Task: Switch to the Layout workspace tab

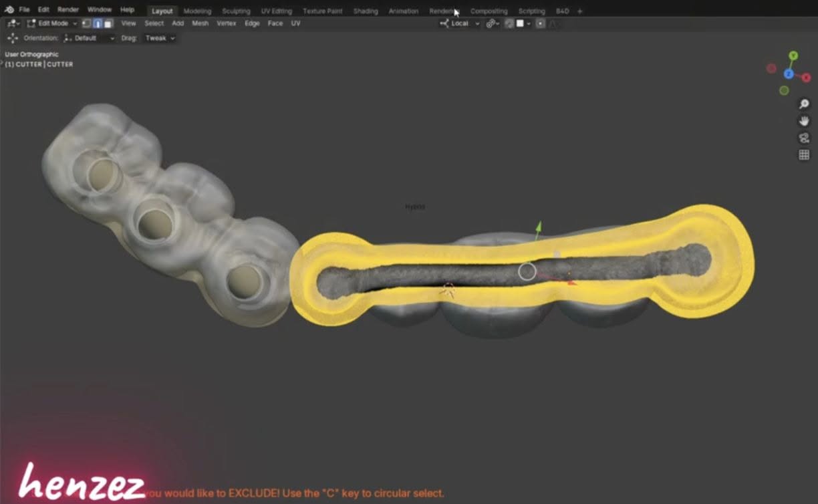Action: click(162, 11)
